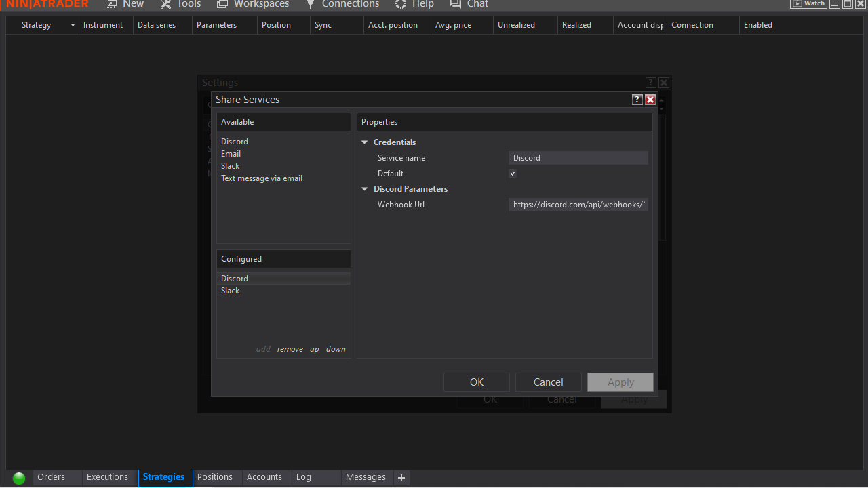868x488 pixels.
Task: Open Share Services help question mark
Action: coord(637,99)
